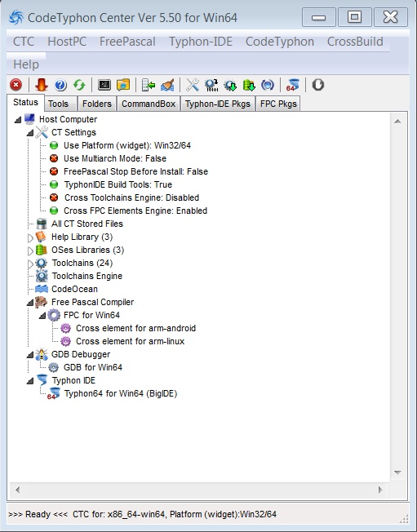Collapse the GDB Debugger node
The image size is (417, 532).
[30, 355]
